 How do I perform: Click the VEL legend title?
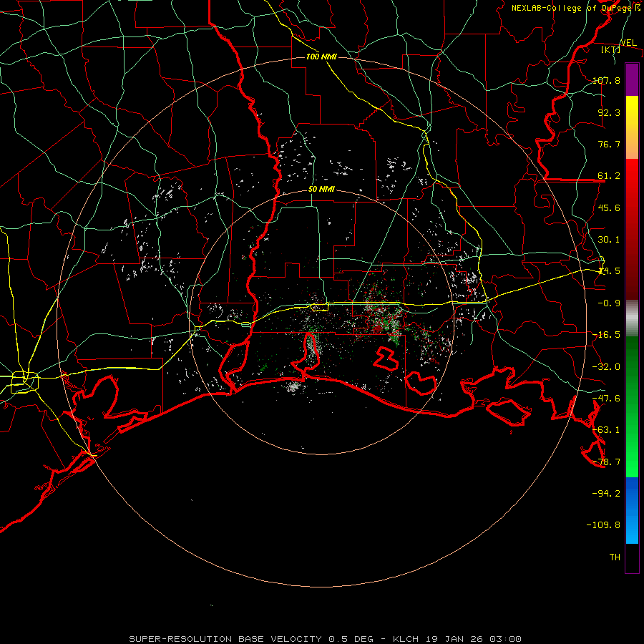(x=628, y=43)
